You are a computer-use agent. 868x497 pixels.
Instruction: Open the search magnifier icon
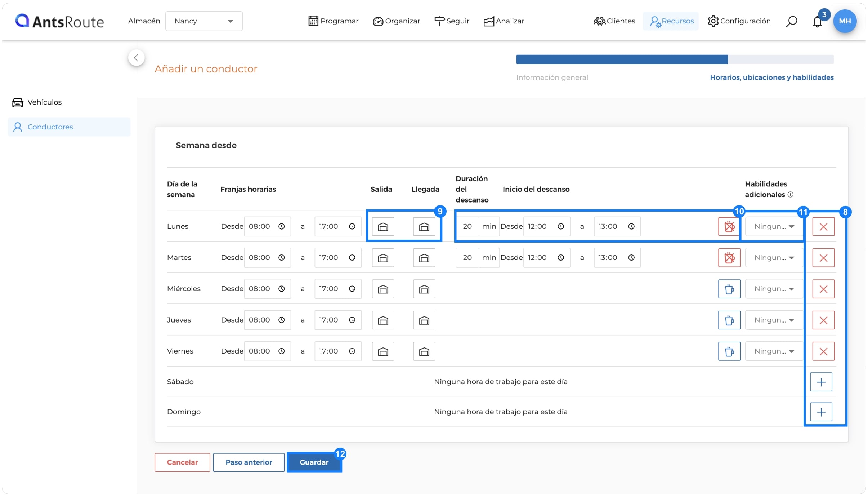point(791,21)
